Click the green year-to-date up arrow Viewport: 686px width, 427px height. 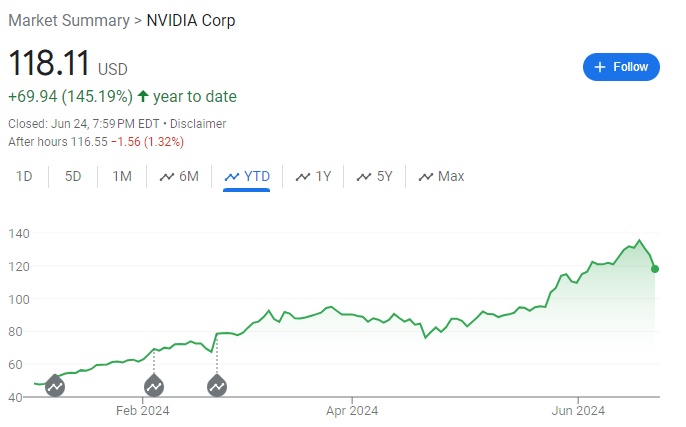(x=143, y=97)
